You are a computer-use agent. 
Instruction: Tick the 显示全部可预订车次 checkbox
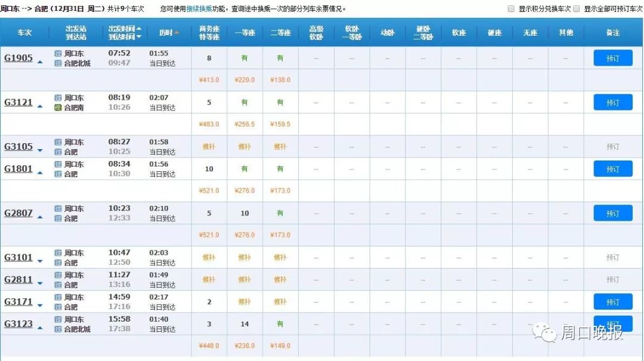point(577,9)
